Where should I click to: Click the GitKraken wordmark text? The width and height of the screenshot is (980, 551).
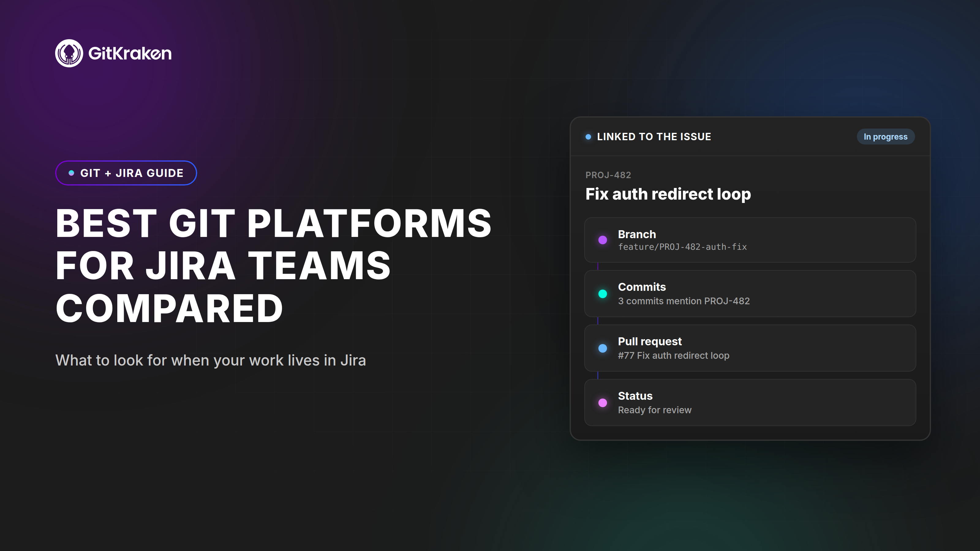coord(130,53)
